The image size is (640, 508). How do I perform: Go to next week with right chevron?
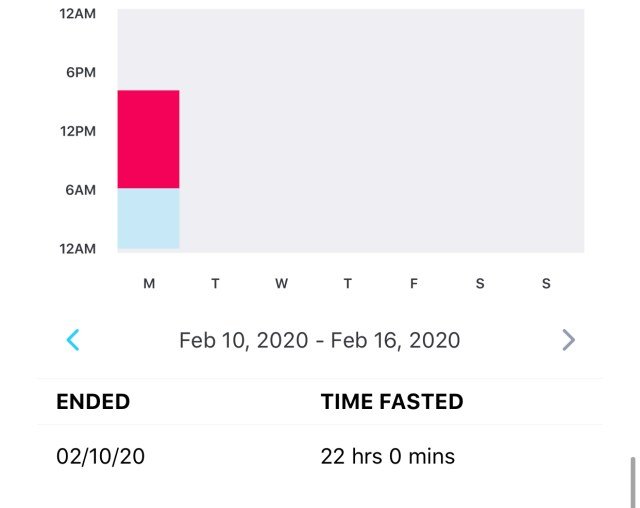click(x=569, y=340)
